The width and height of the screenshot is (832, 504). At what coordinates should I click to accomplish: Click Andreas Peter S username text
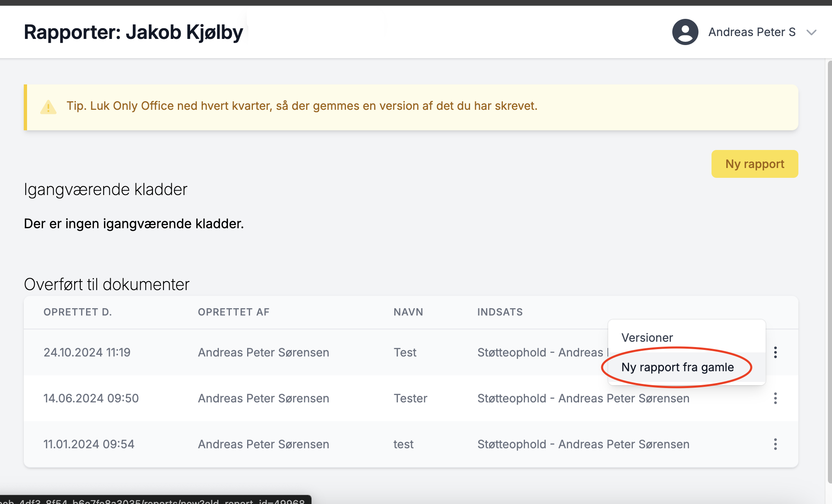(752, 32)
